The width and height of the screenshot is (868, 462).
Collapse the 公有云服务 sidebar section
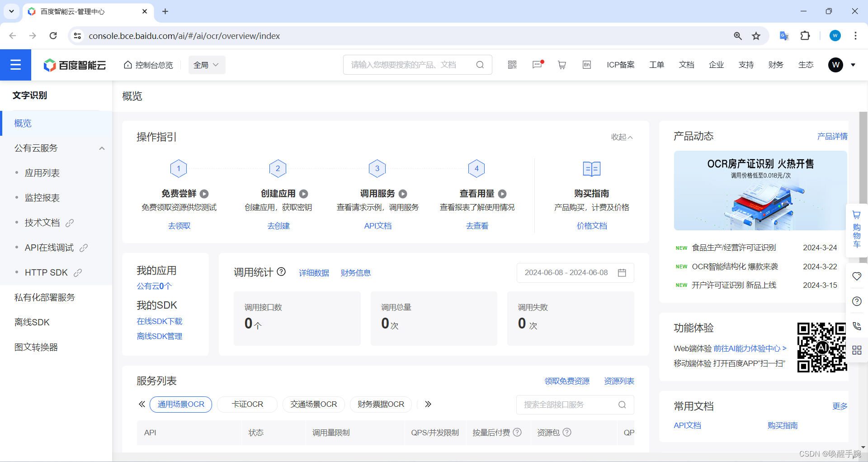coord(102,148)
